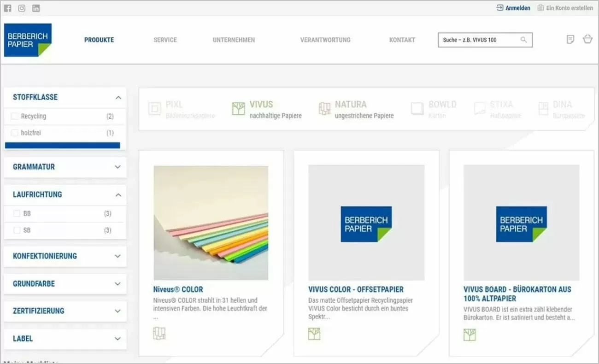Open the GRUNDFARBE filter section
This screenshot has width=599, height=364.
(65, 284)
